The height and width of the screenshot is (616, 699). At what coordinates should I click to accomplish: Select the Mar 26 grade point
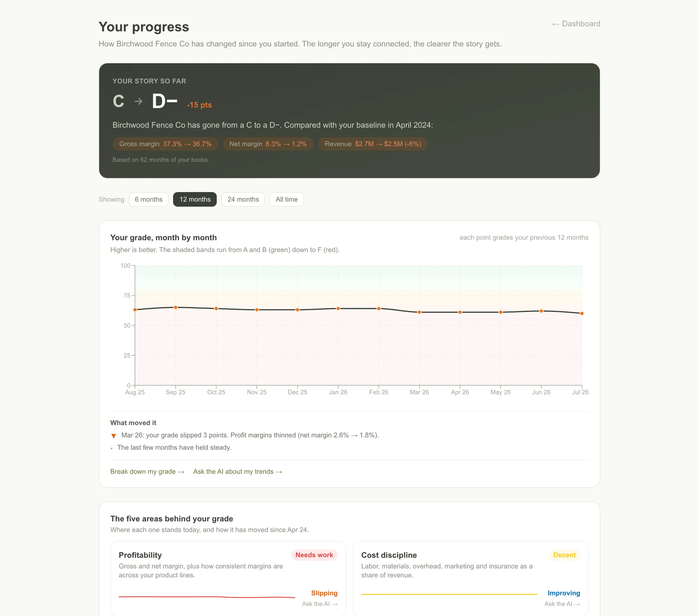coord(419,312)
